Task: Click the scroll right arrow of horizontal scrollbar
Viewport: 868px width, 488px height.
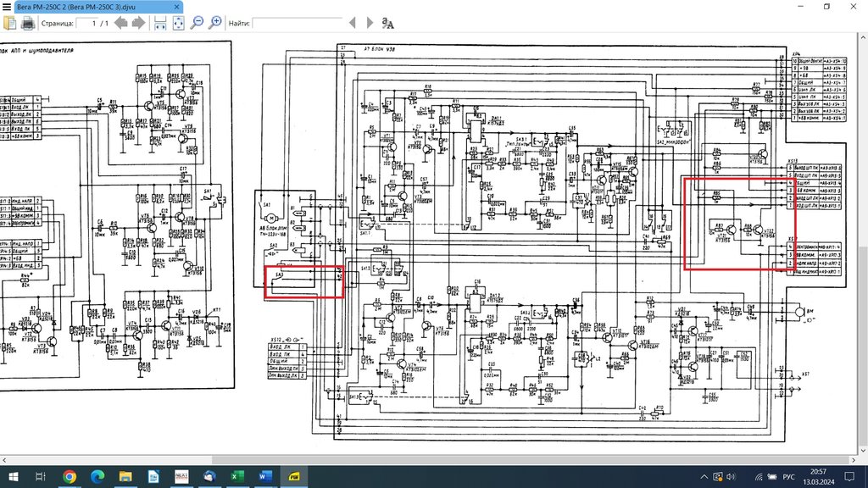Action: pos(854,460)
